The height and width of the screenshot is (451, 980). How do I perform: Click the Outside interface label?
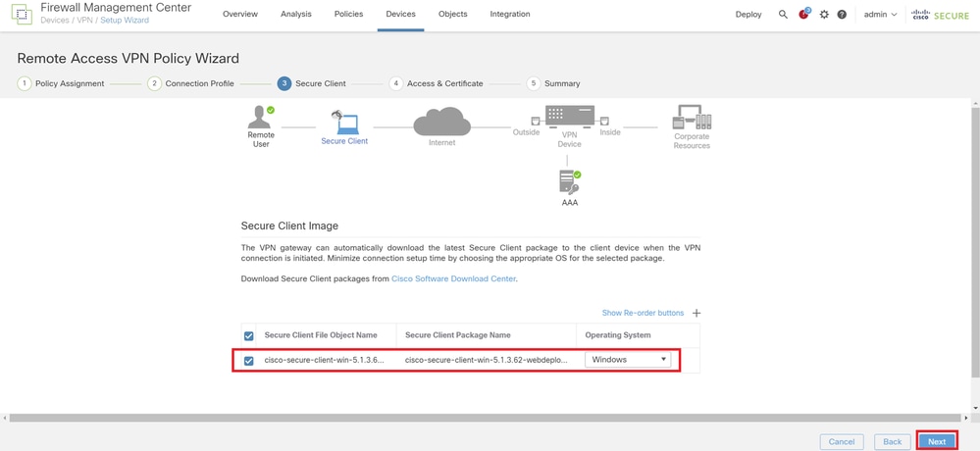pyautogui.click(x=526, y=132)
